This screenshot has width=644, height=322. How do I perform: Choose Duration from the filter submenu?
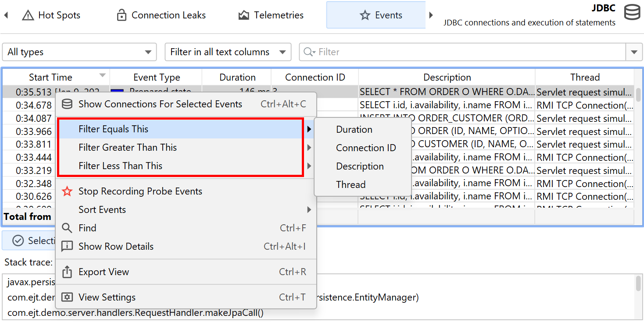coord(354,130)
